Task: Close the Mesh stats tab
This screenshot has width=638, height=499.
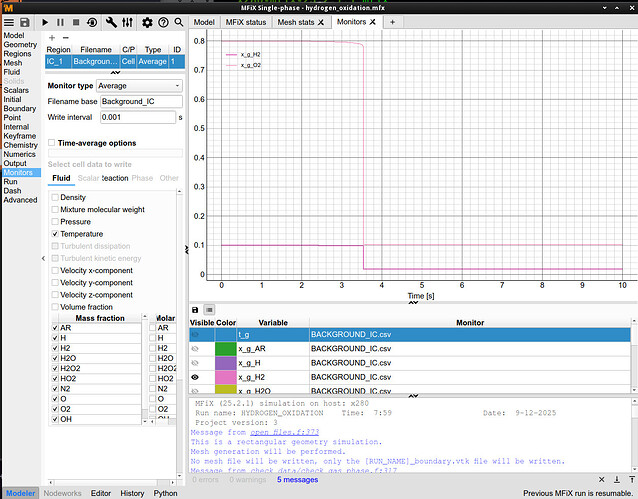Action: tap(321, 22)
